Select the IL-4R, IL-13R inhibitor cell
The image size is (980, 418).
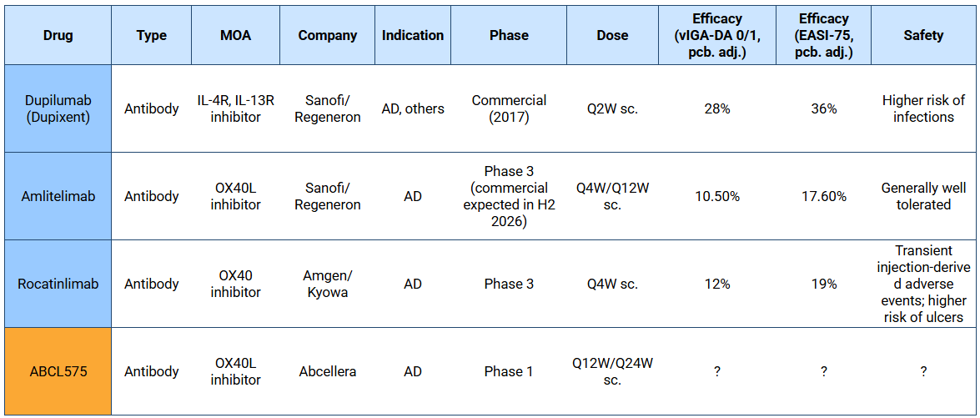tap(235, 108)
